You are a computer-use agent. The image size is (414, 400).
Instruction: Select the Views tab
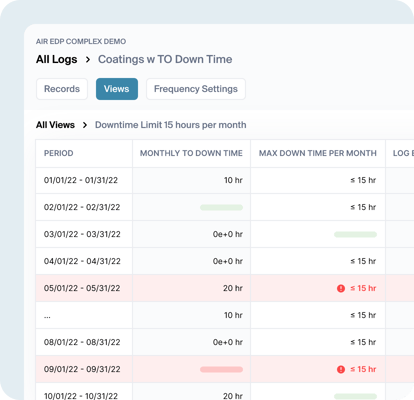pyautogui.click(x=117, y=89)
